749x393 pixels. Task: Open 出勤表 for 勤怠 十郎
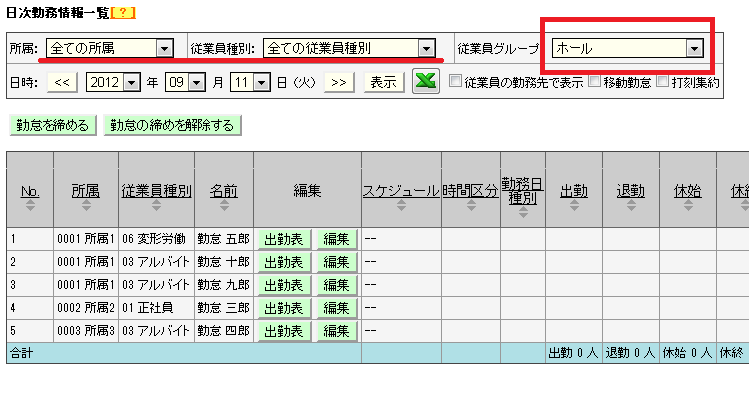pos(284,262)
